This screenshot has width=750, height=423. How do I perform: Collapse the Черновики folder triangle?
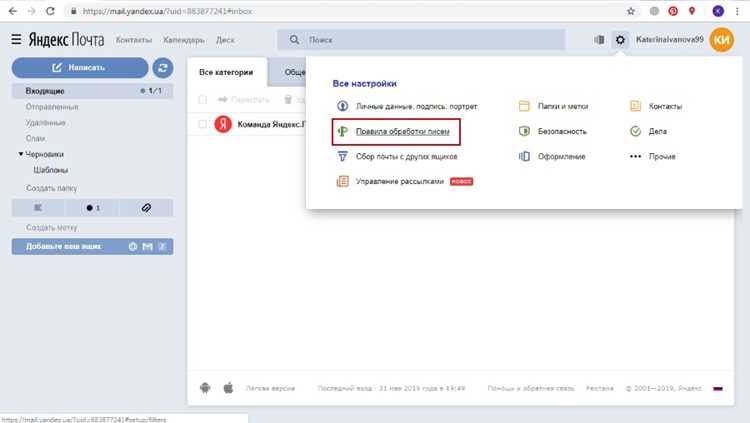(x=21, y=154)
